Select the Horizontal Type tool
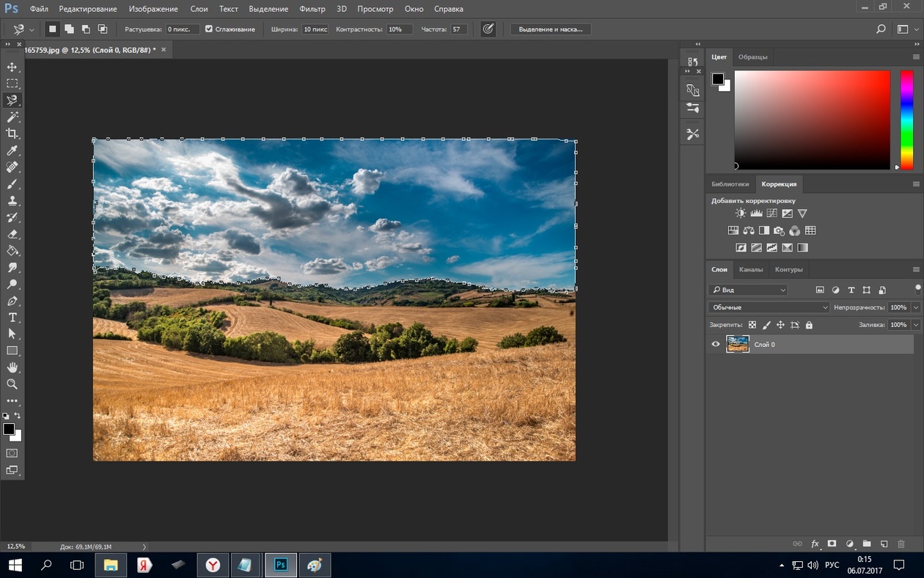Screen dimensions: 924x578 point(12,318)
